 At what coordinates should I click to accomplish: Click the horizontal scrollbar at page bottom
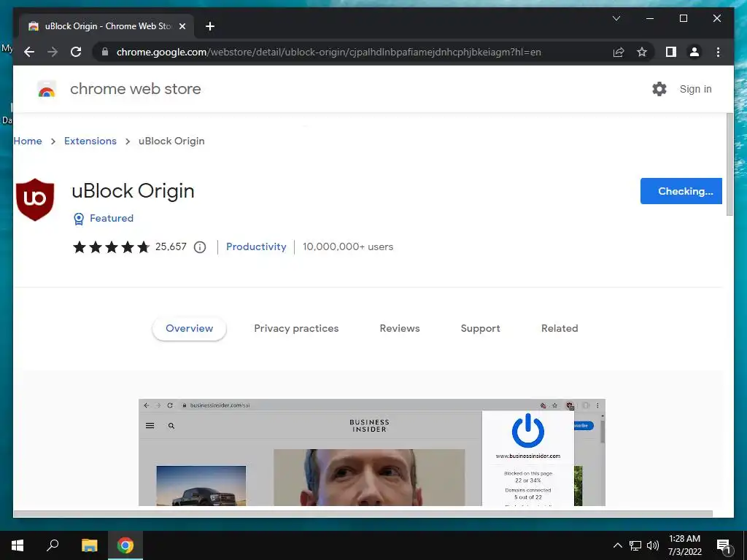(363, 514)
